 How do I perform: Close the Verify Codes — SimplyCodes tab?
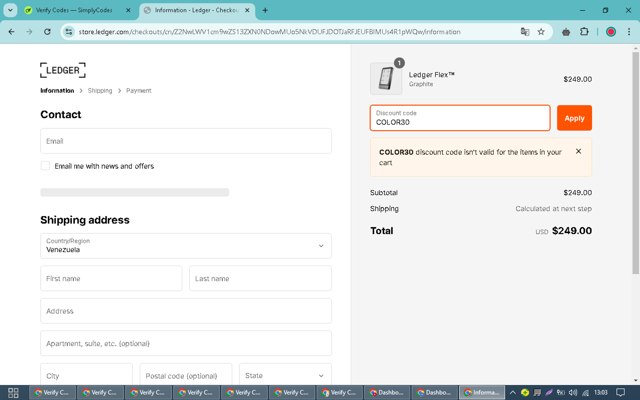128,10
